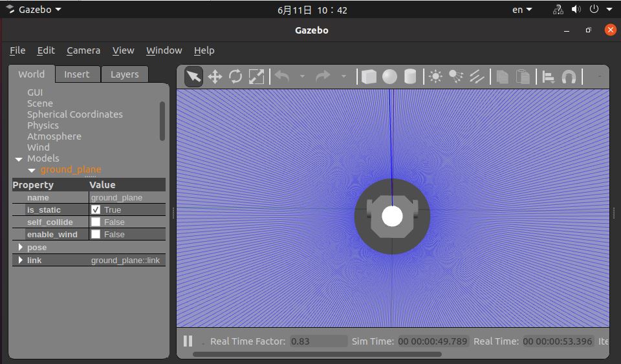Open the align tool
621x364 pixels.
point(548,76)
